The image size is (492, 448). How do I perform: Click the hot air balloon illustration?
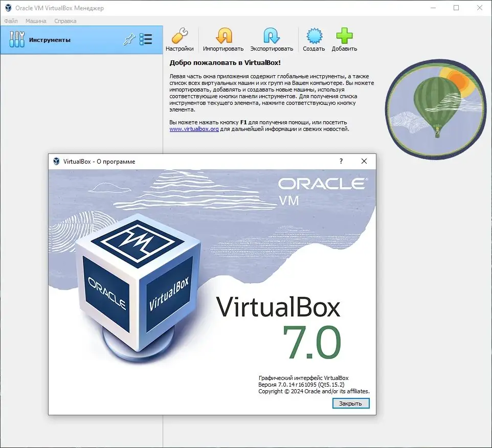point(436,109)
